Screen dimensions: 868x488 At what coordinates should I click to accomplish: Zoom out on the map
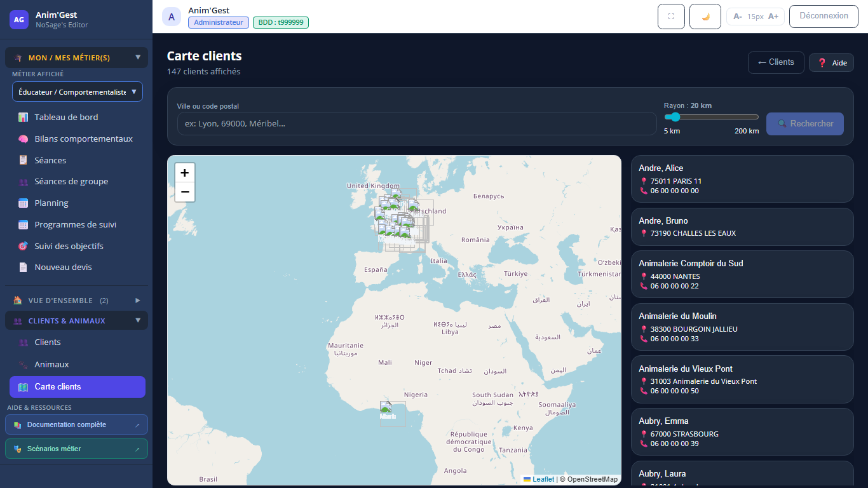tap(185, 192)
